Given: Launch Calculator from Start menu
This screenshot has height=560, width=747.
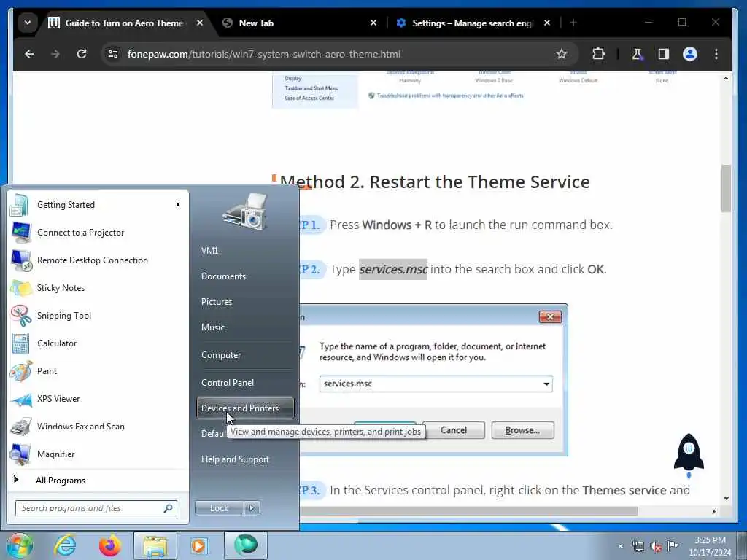Looking at the screenshot, I should tap(98, 343).
